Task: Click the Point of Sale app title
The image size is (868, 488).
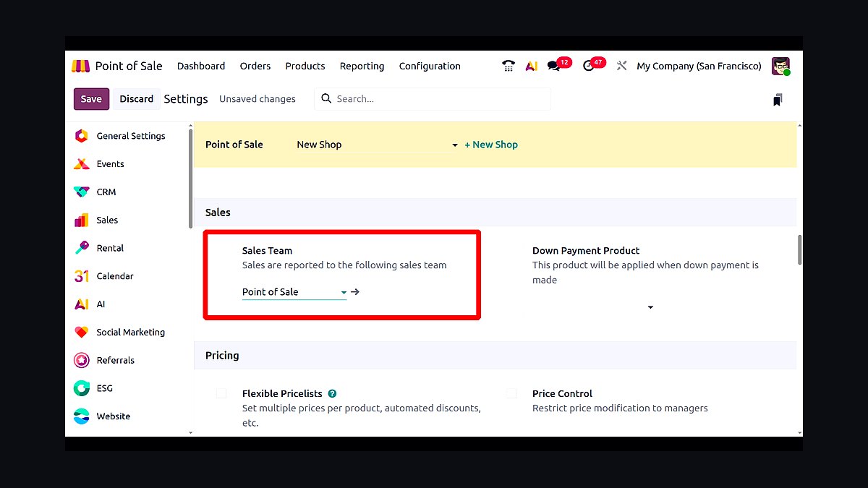Action: [129, 66]
